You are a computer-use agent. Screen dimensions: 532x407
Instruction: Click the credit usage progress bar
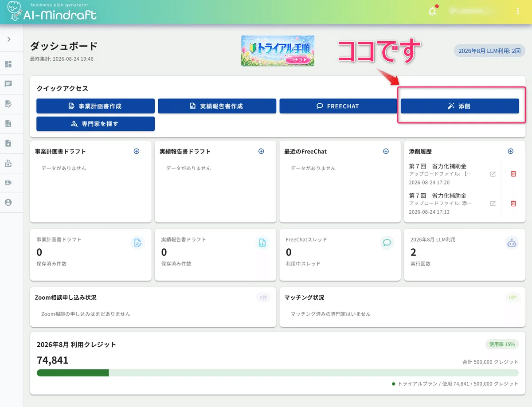tap(278, 373)
